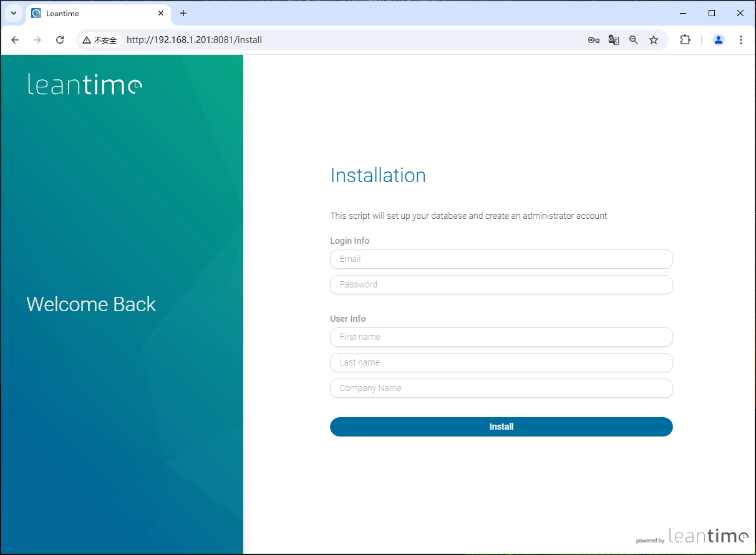Viewport: 756px width, 555px height.
Task: Click the Installation heading
Action: (x=378, y=175)
